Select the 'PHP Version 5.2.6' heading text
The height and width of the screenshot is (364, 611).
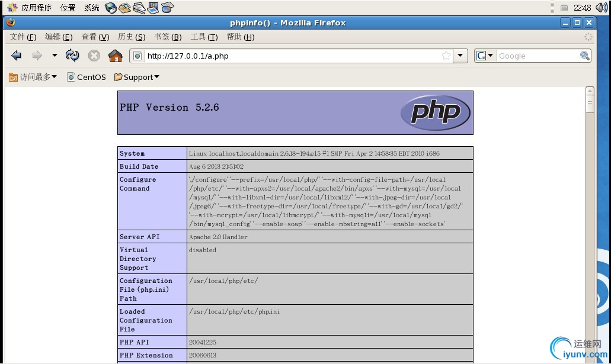coord(169,108)
